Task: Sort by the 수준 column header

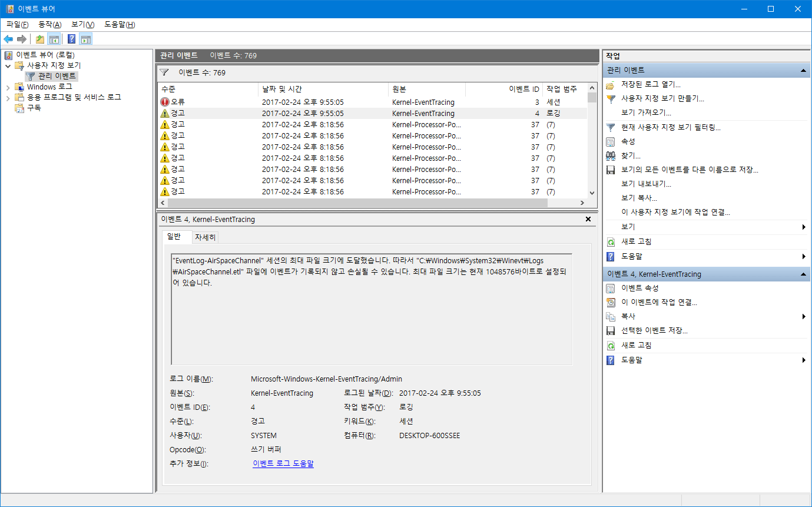Action: (x=208, y=90)
